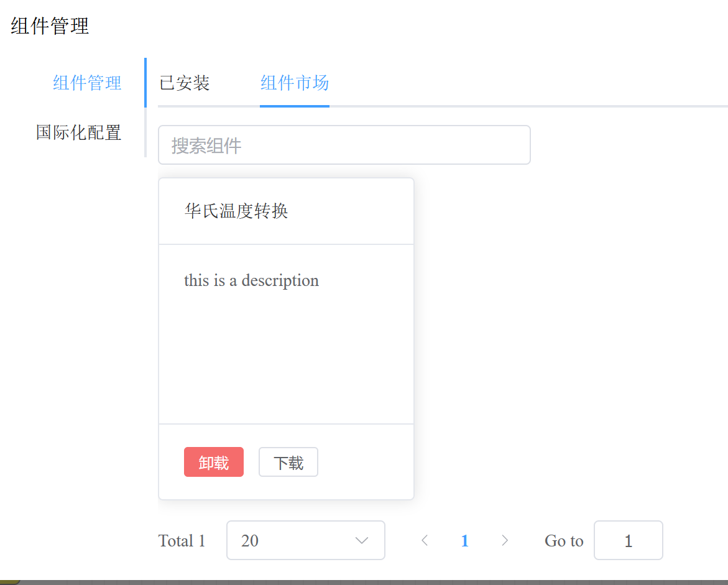
Task: Focus the 搜索组件 search box
Action: pyautogui.click(x=344, y=145)
